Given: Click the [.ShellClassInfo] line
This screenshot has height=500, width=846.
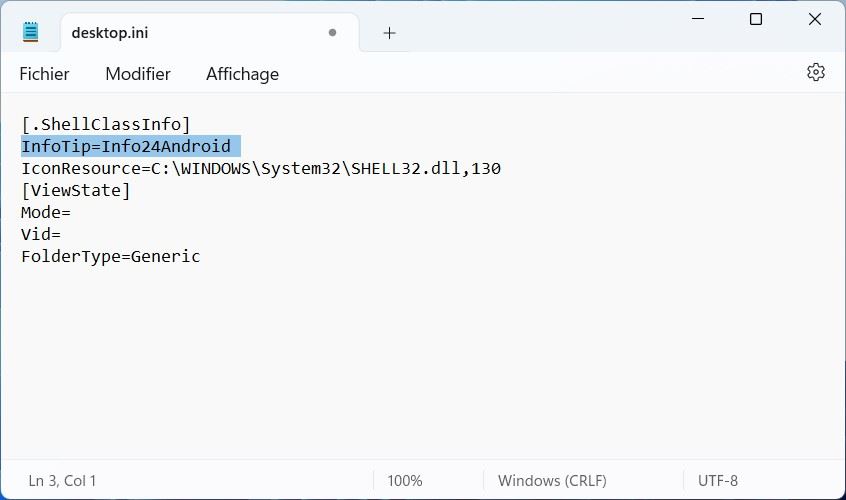Looking at the screenshot, I should tap(106, 124).
